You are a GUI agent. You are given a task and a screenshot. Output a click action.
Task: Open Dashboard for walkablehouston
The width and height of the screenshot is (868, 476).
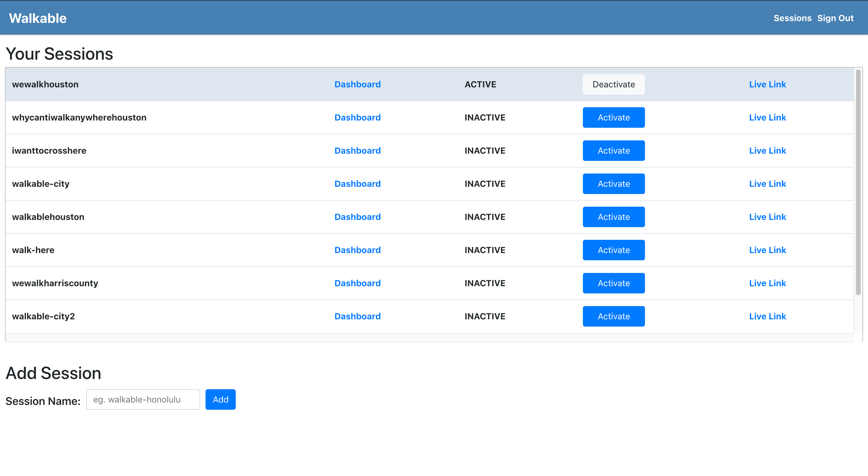pos(357,217)
